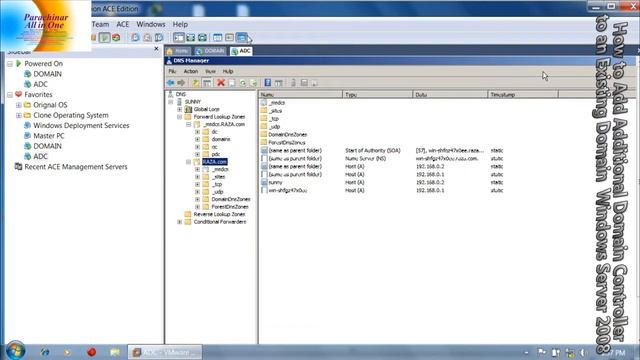Click Recent ACE Management Servers

tap(71, 167)
